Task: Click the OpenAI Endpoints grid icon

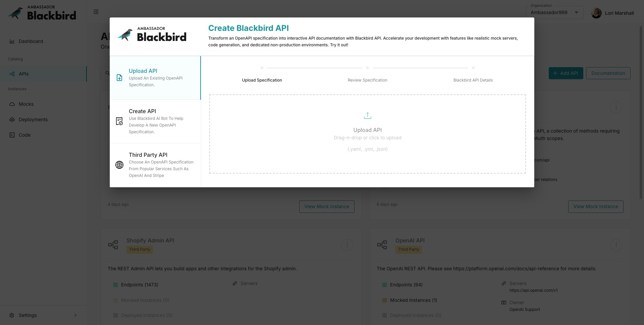Action: pyautogui.click(x=384, y=285)
